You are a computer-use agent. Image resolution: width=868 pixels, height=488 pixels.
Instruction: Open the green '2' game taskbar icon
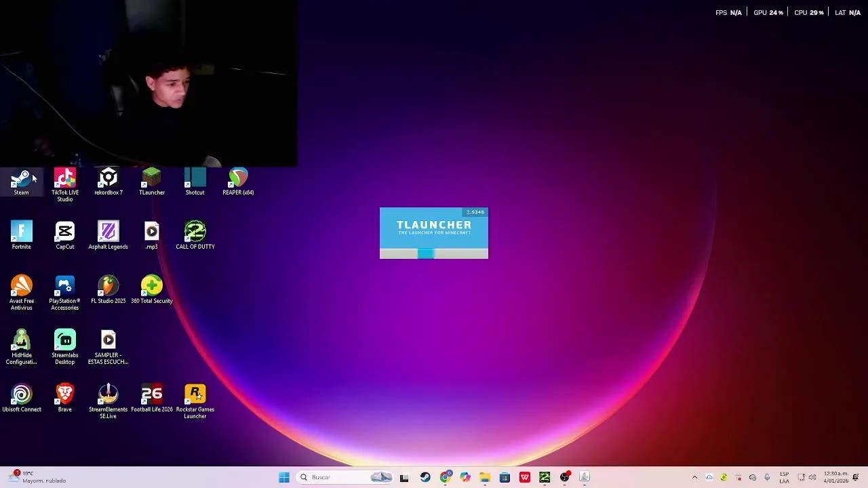(x=545, y=477)
